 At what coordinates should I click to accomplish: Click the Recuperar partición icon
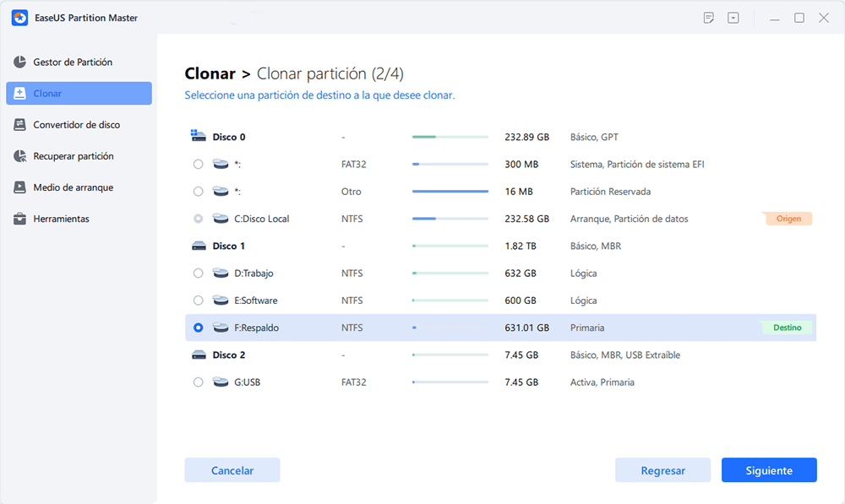(x=20, y=156)
